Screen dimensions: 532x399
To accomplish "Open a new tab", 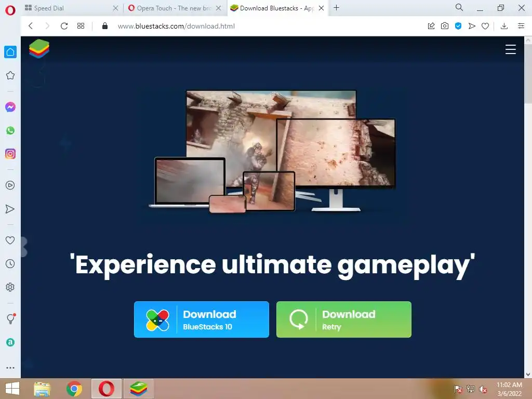I will 336,8.
